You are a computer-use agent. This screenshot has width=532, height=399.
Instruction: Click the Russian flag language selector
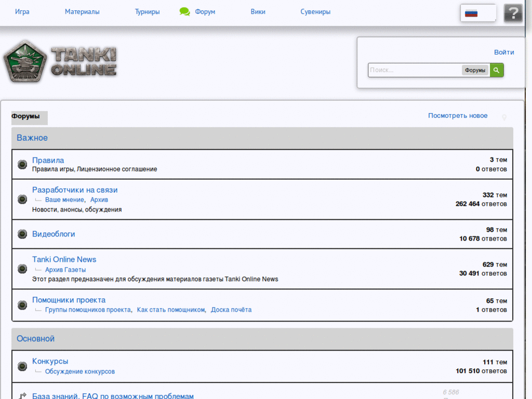point(478,13)
